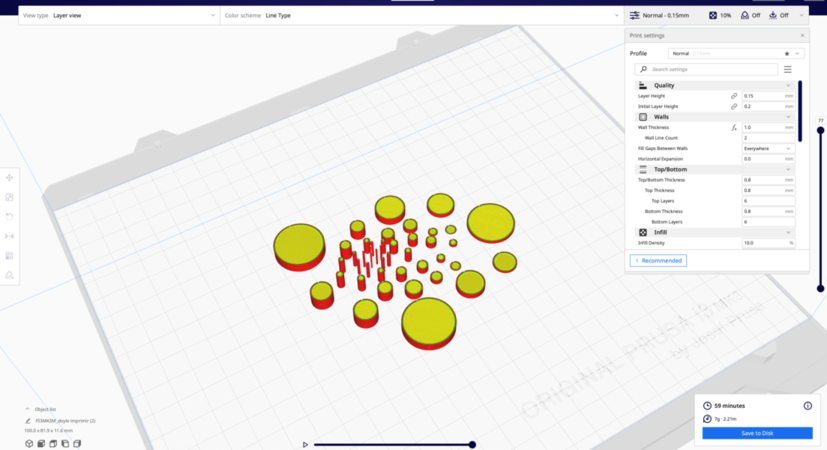This screenshot has height=450, width=827.
Task: Click the Bottom Thickness value field
Action: tap(768, 212)
